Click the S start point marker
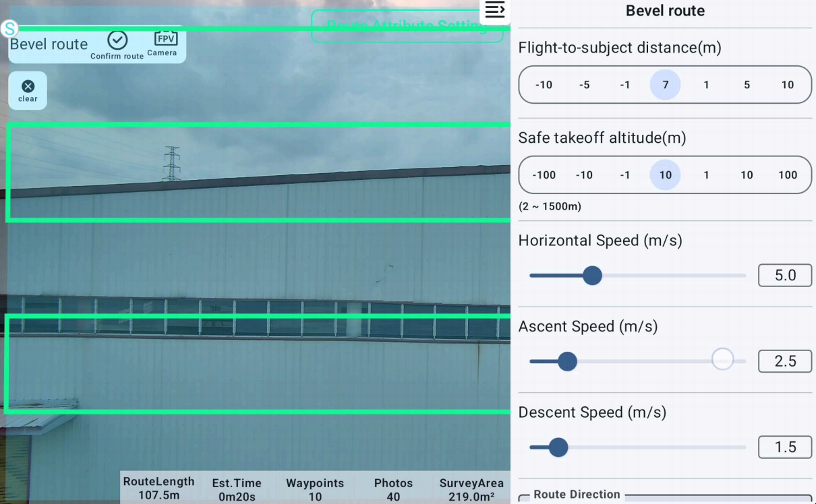Screen dimensions: 816x504 (x=9, y=28)
